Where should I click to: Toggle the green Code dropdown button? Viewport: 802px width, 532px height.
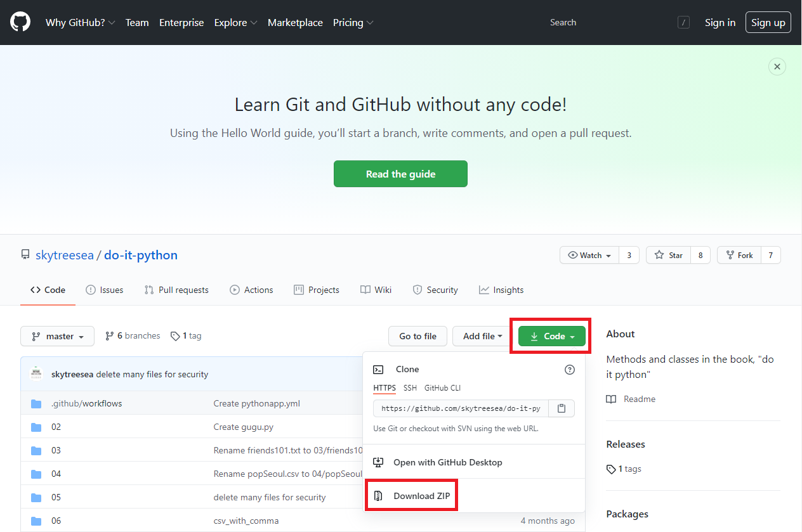(x=552, y=336)
